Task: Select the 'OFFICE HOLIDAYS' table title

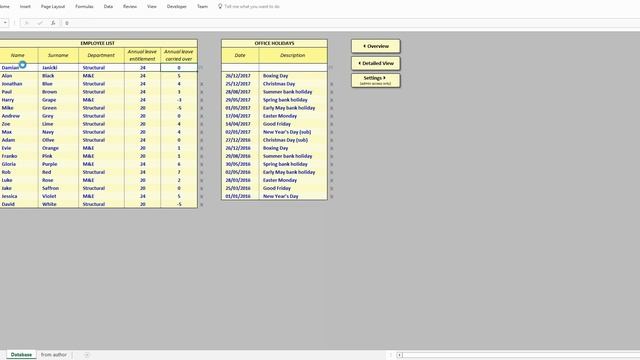Action: 274,43
